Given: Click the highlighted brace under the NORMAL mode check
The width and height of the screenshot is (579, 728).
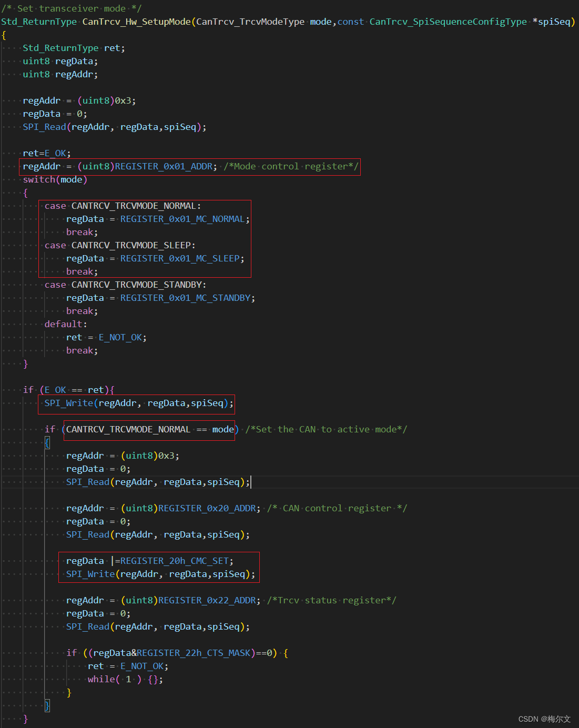Looking at the screenshot, I should coord(47,443).
